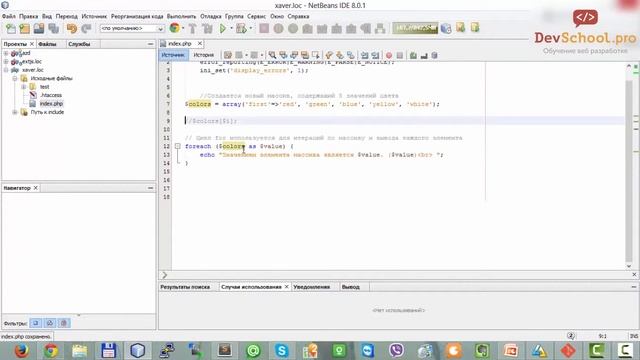This screenshot has width=640, height=360.
Task: Collapse the Исходные файлы folder
Action: pos(15,78)
